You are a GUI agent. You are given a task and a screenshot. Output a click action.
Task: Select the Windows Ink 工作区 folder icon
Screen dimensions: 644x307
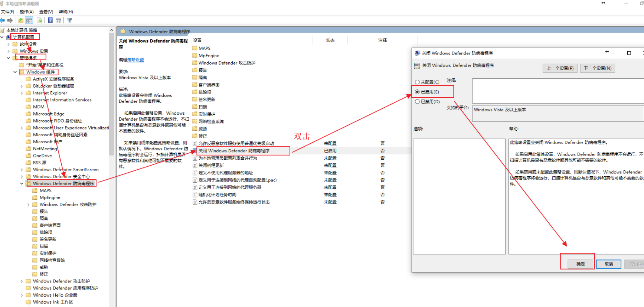coord(28,302)
